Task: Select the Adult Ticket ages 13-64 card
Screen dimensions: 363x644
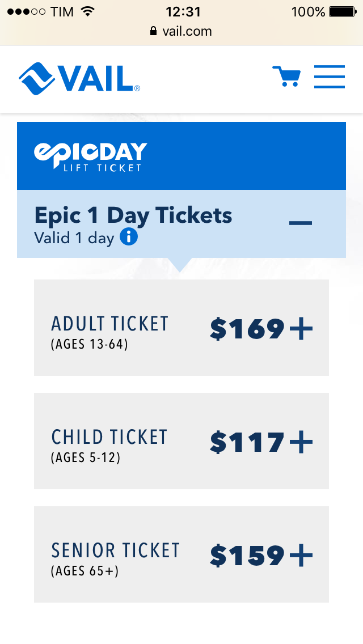Action: tap(181, 328)
